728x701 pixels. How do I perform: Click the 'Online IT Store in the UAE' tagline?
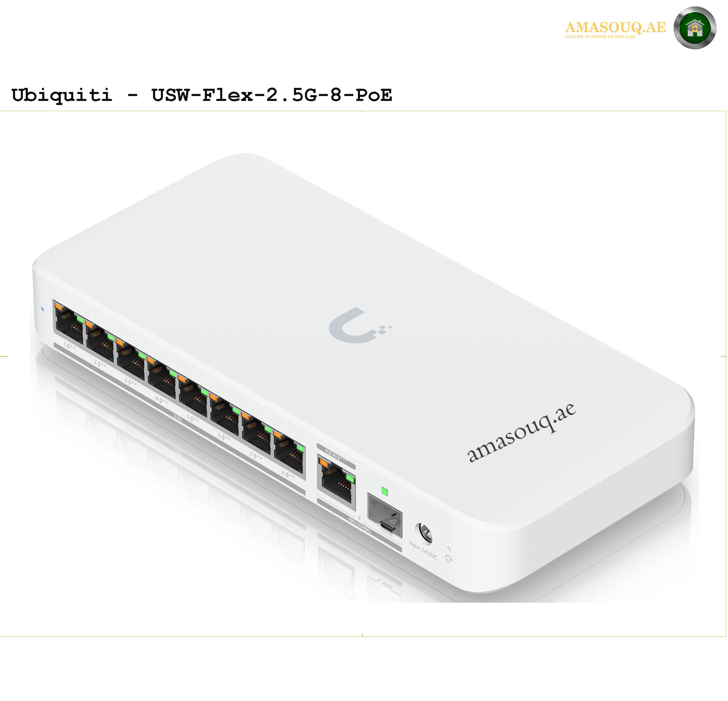click(x=600, y=37)
